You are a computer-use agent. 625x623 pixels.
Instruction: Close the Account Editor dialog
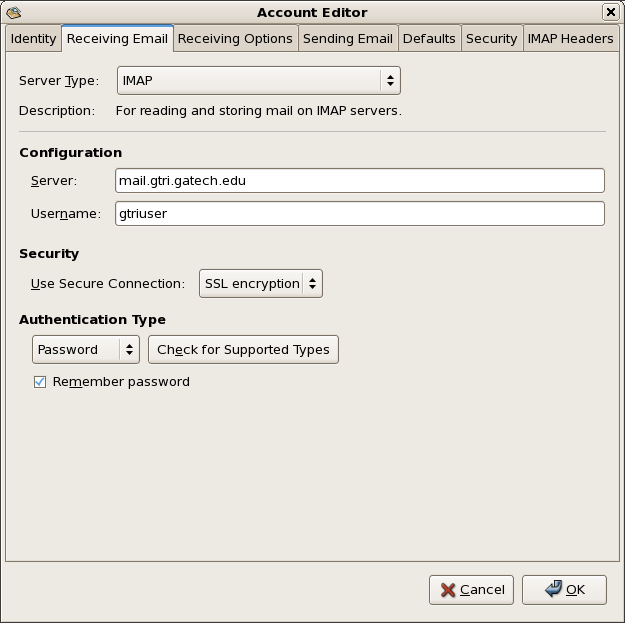coord(610,12)
